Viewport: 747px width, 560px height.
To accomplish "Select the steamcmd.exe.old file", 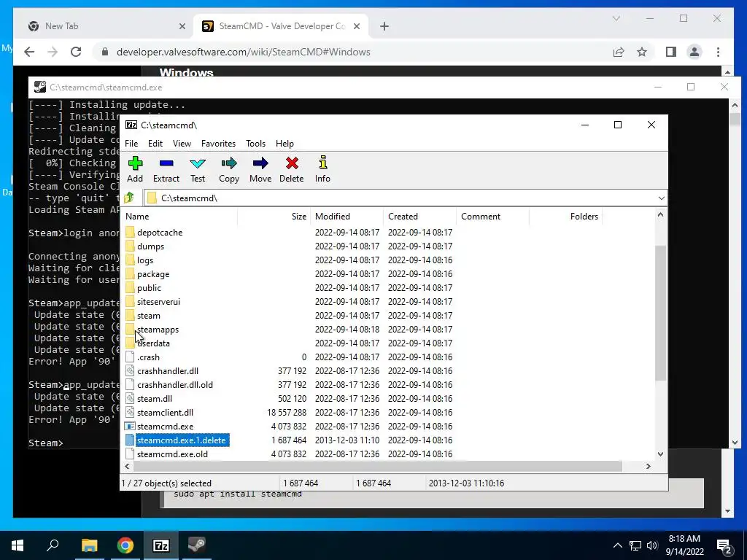I will 172,454.
